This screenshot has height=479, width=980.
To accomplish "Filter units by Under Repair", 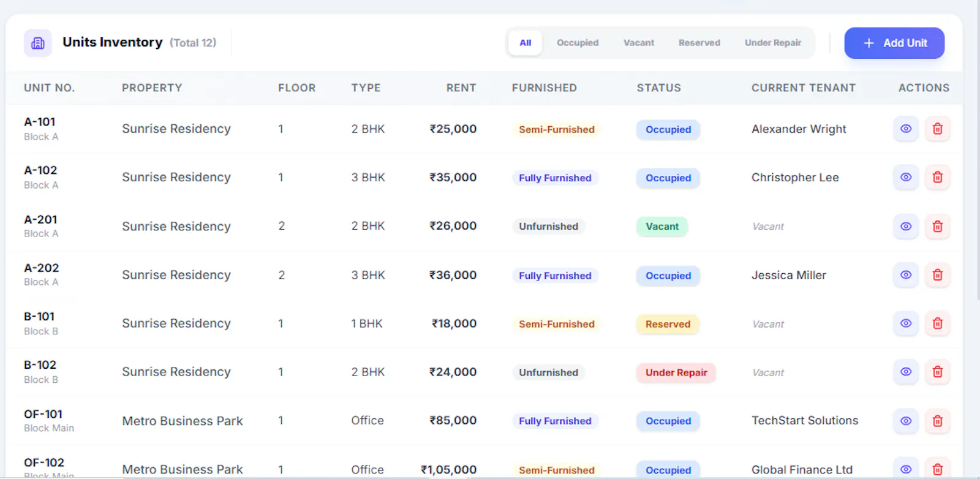I will coord(773,43).
